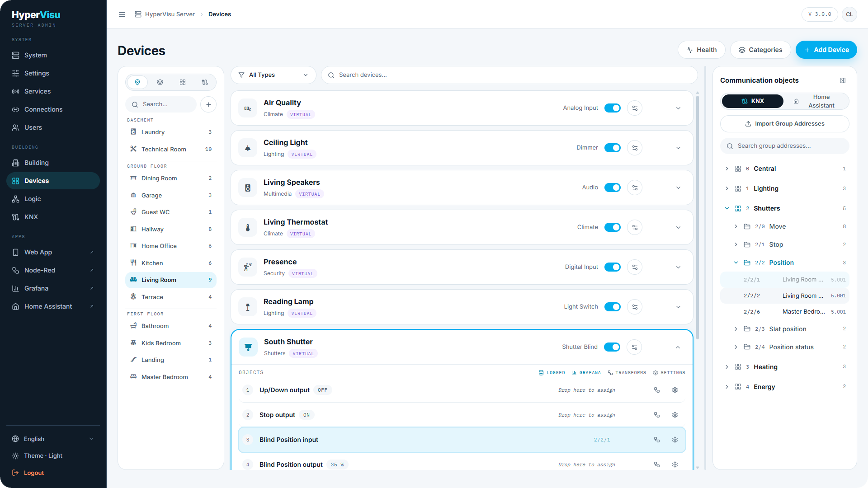Select the layers view icon in room panel
Screen dimensions: 868x488
point(160,82)
